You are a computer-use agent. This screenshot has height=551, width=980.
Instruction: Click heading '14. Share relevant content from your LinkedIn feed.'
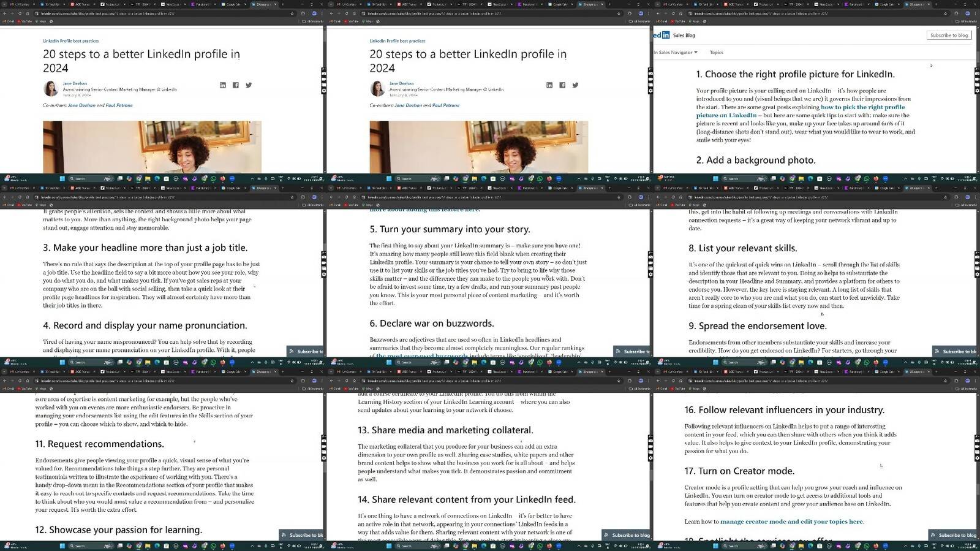click(x=467, y=500)
